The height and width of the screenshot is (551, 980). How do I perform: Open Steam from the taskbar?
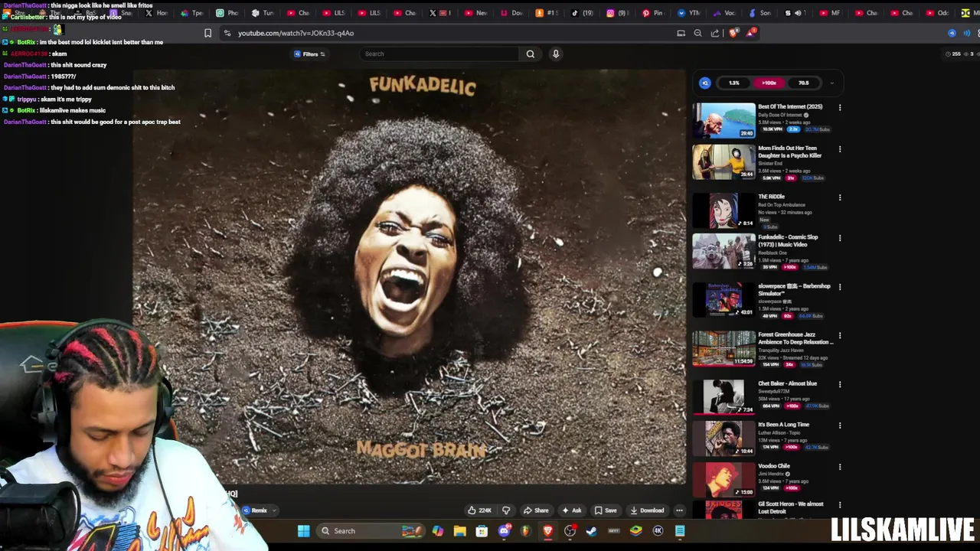pos(592,530)
